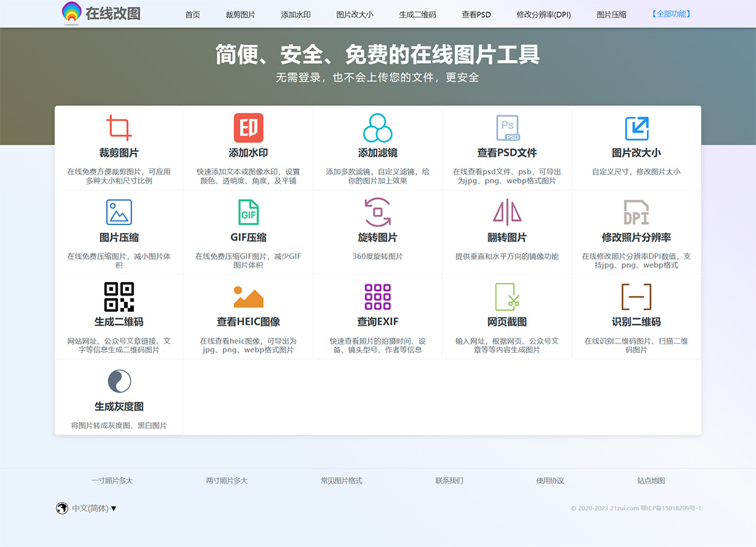Open the 首页 menu item
756x547 pixels.
(192, 13)
